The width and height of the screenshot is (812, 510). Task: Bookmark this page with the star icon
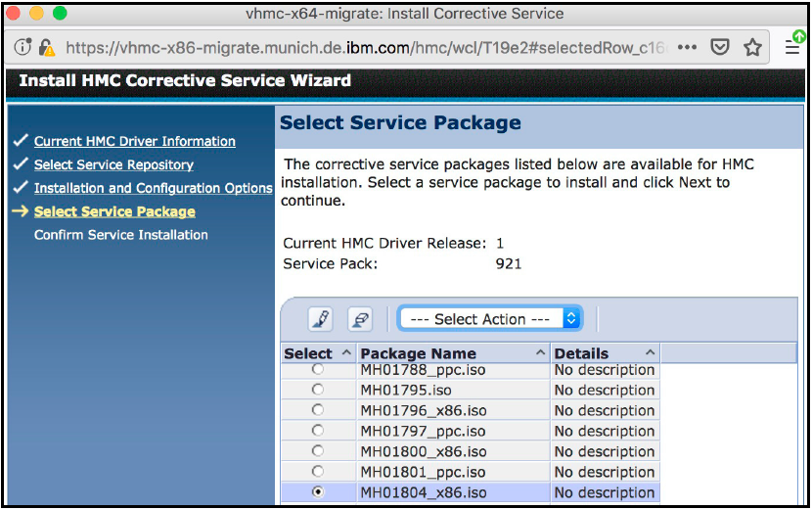click(752, 47)
